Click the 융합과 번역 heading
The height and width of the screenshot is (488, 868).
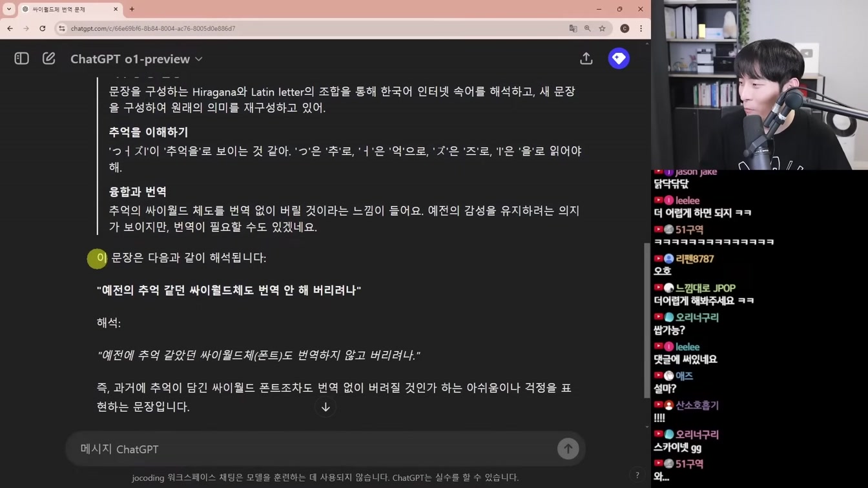click(138, 192)
